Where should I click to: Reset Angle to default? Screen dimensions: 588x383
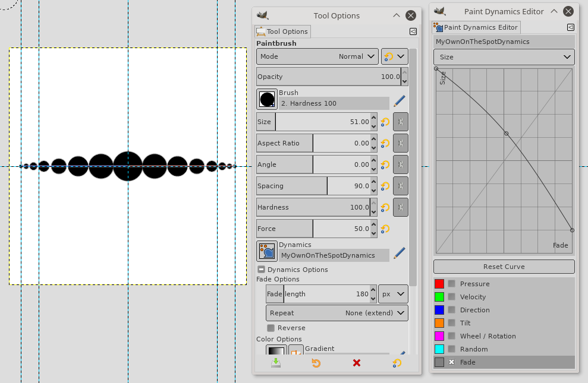(385, 164)
